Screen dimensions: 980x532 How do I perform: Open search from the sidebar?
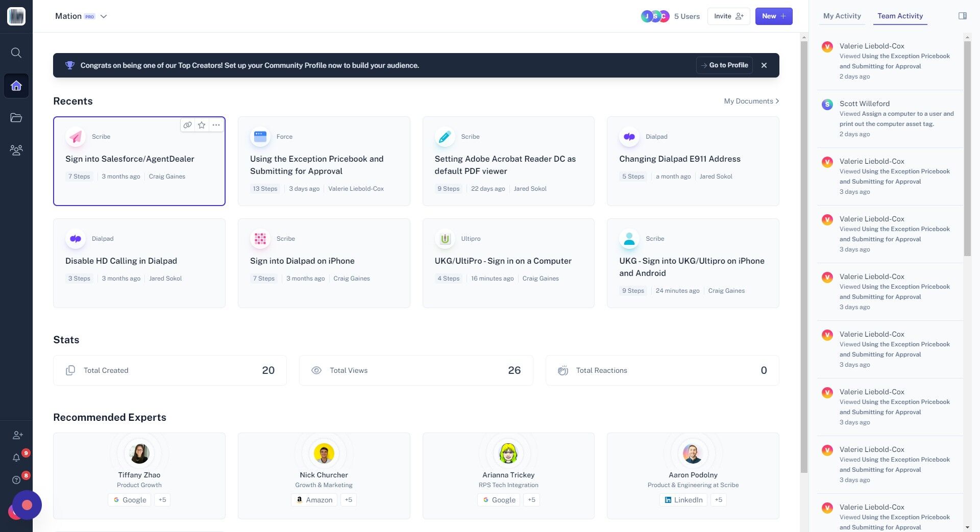pyautogui.click(x=16, y=53)
